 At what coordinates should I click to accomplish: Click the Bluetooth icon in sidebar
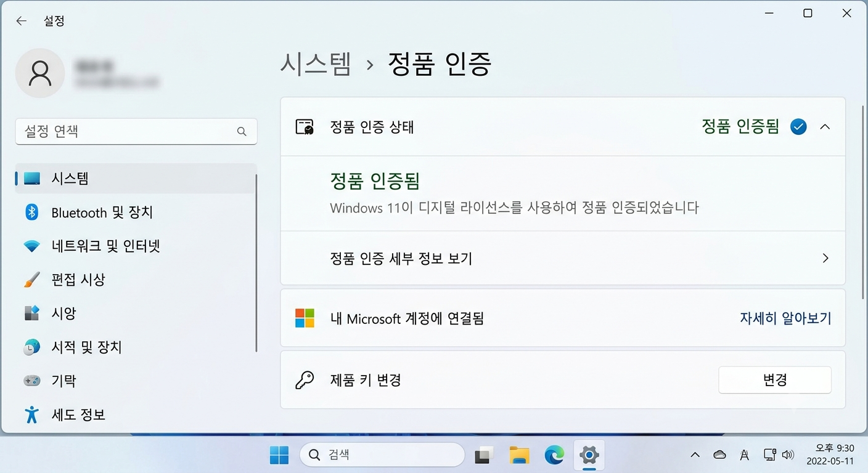click(x=32, y=212)
